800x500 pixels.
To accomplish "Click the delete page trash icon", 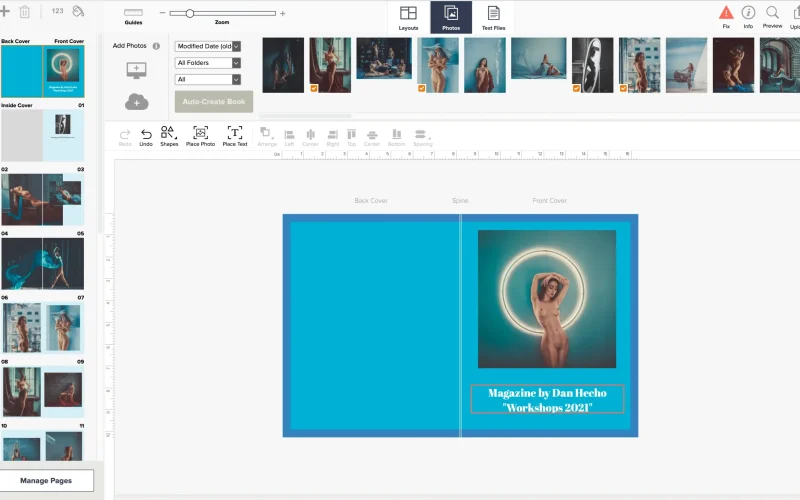I will click(x=24, y=12).
